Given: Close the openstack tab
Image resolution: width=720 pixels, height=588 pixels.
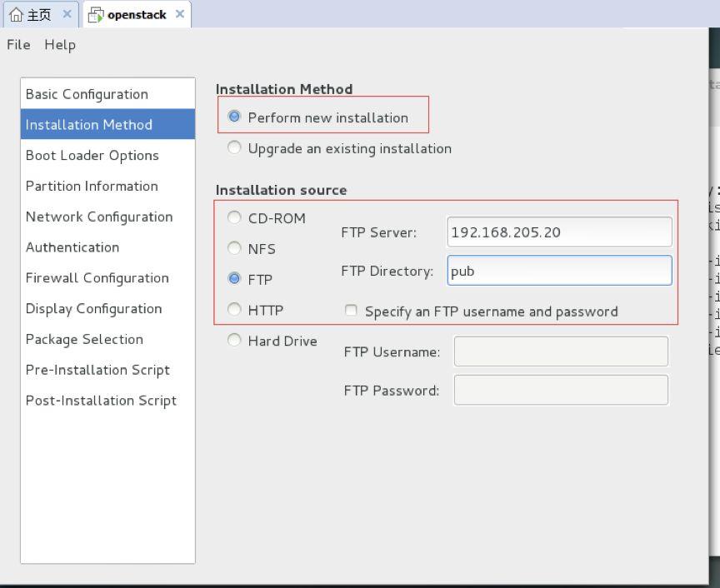Looking at the screenshot, I should [x=180, y=14].
